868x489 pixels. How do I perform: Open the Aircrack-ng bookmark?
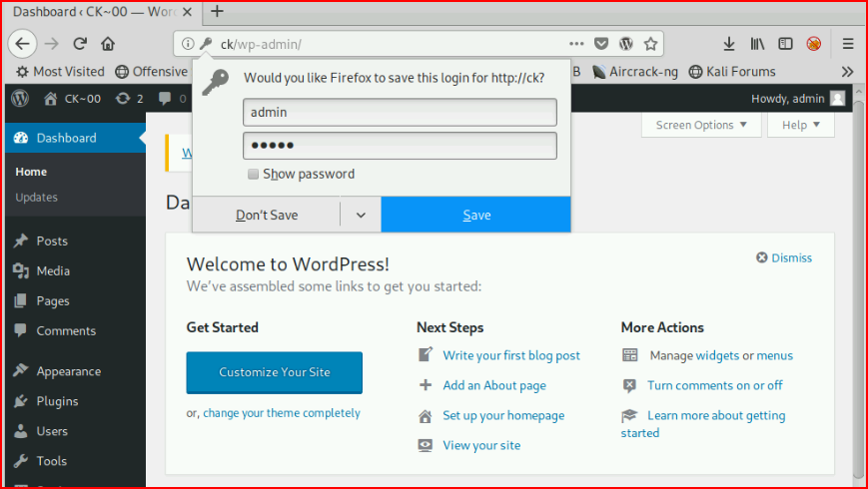point(635,72)
